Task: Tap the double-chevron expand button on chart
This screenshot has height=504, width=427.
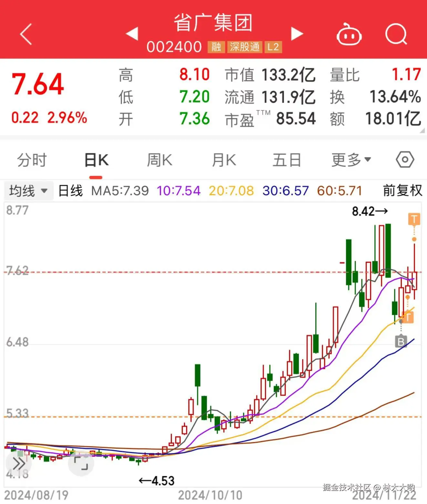Action: coord(18,464)
